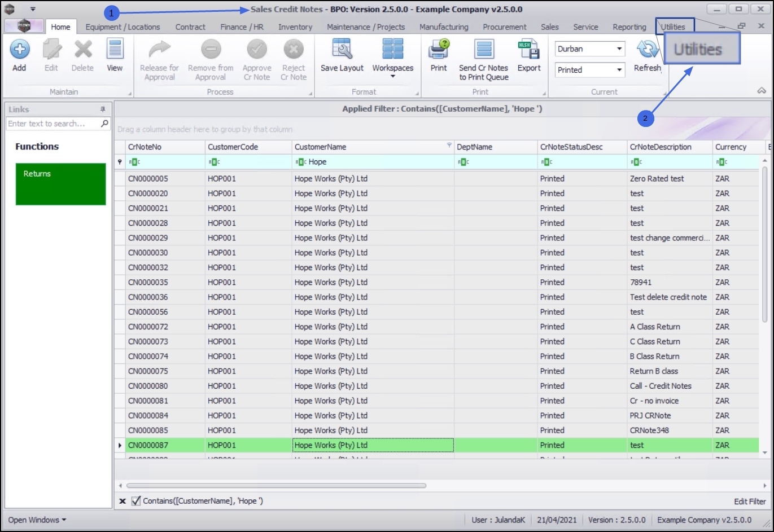Image resolution: width=774 pixels, height=532 pixels.
Task: Click the horizontal scrollbar thumb
Action: pyautogui.click(x=276, y=485)
